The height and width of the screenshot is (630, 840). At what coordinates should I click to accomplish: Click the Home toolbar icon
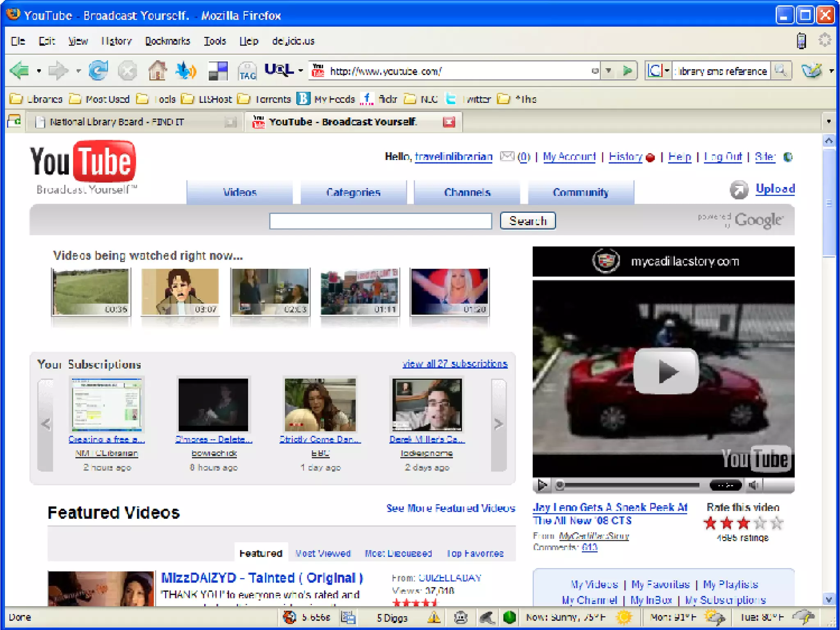click(157, 71)
